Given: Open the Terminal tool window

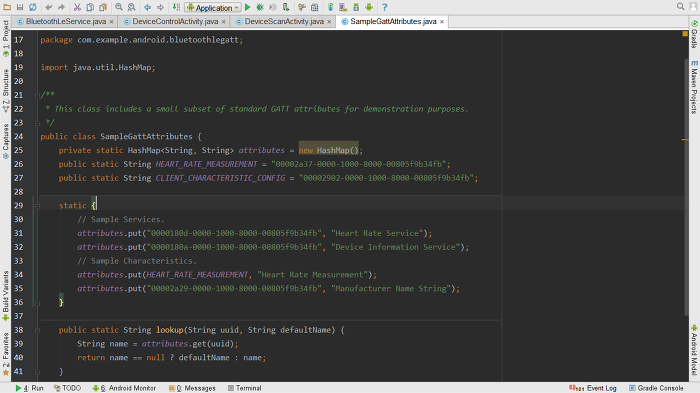Looking at the screenshot, I should [245, 388].
